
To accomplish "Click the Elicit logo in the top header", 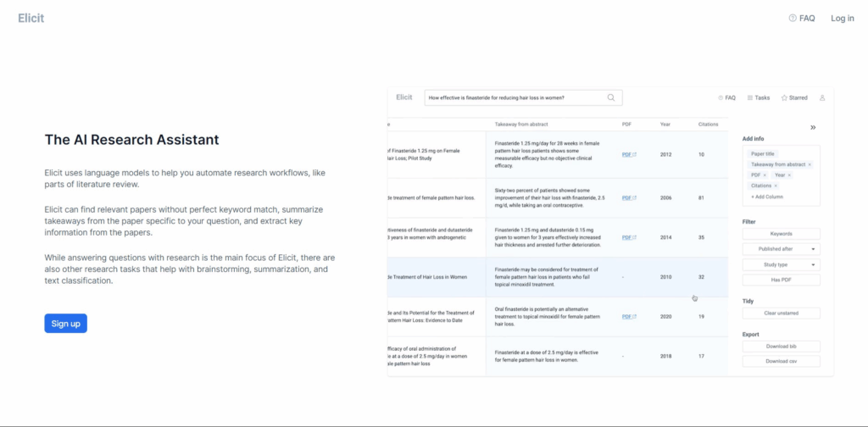I will click(31, 18).
